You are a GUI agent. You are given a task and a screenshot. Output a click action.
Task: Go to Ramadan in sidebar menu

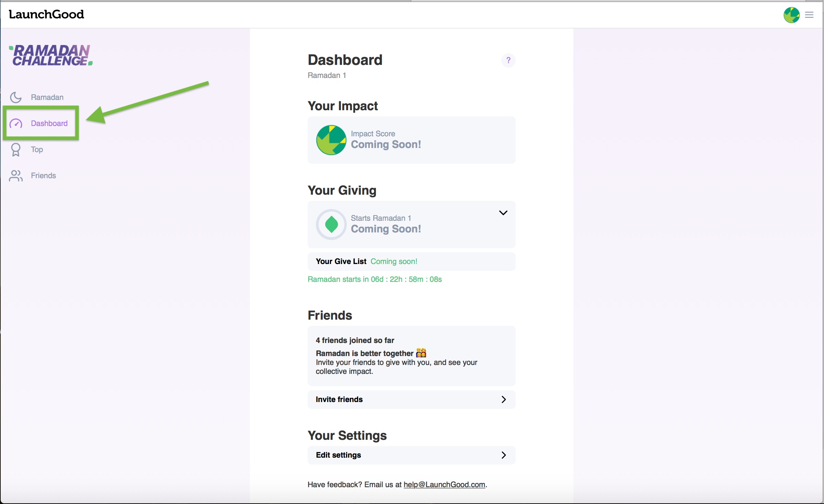pyautogui.click(x=47, y=97)
